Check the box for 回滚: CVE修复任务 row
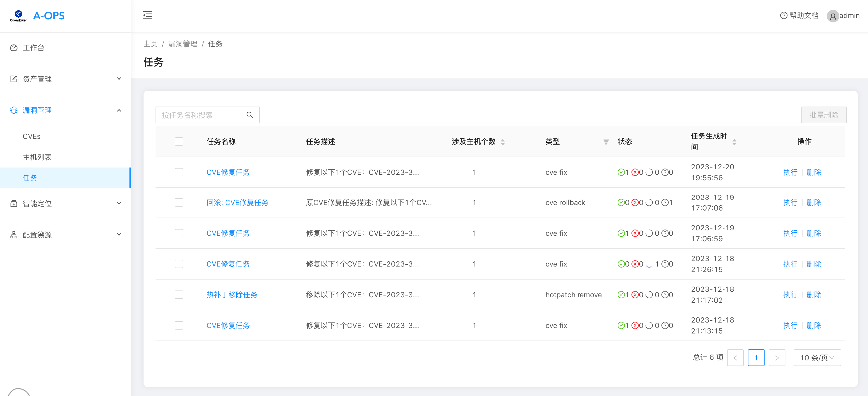868x396 pixels. 179,203
